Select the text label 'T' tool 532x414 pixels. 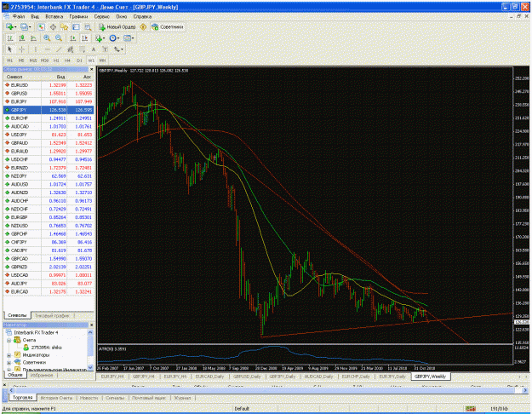click(x=105, y=49)
